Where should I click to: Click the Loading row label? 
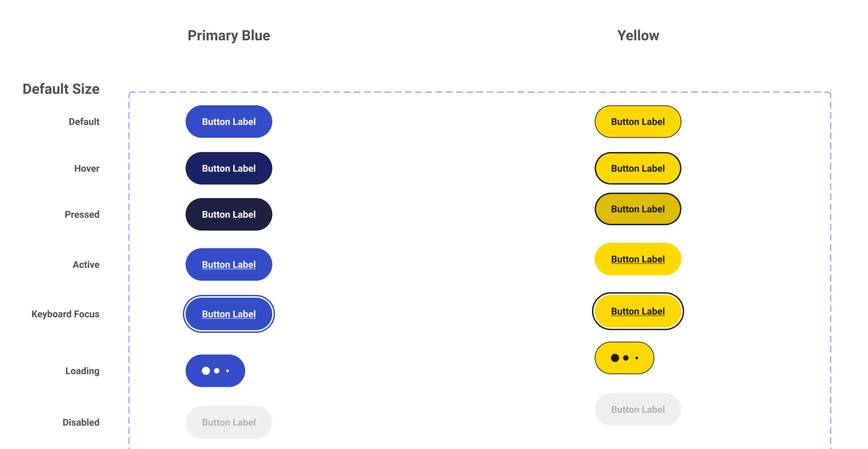[x=82, y=371]
